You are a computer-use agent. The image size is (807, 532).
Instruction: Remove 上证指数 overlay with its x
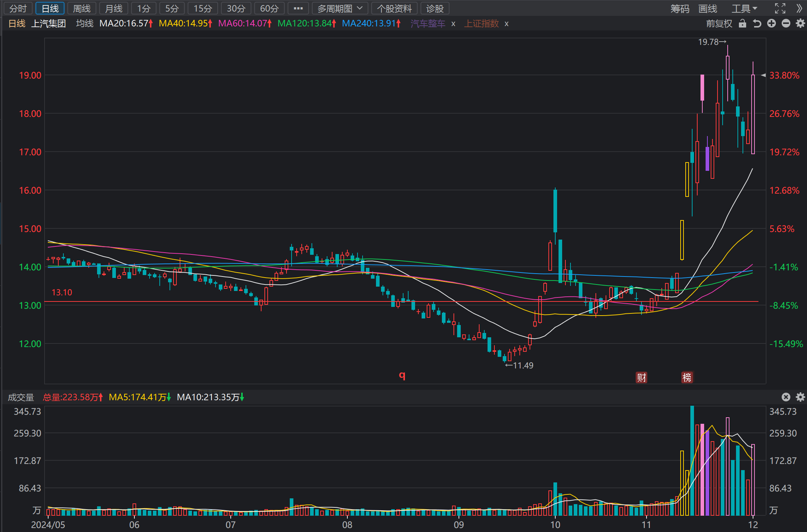coord(506,24)
